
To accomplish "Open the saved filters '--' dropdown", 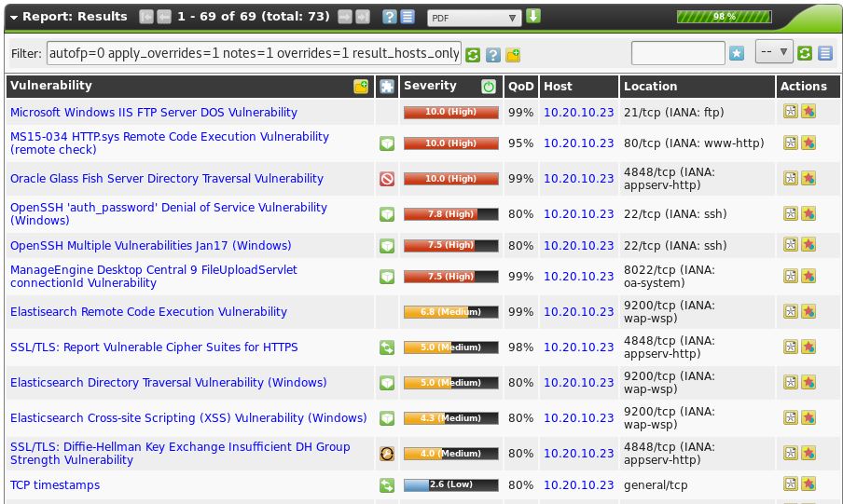I will tap(774, 51).
